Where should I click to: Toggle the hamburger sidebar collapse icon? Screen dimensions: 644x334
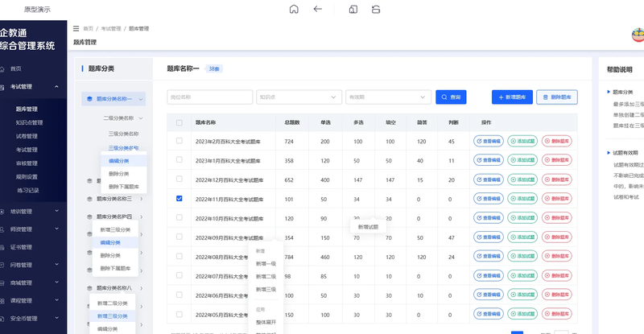click(x=76, y=28)
